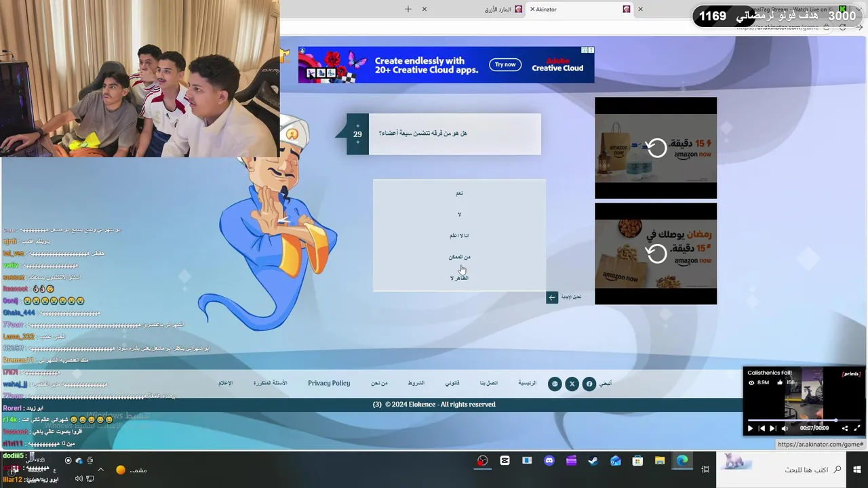Open the الإعلام (Media) footer link
The image size is (868, 488).
tap(225, 383)
